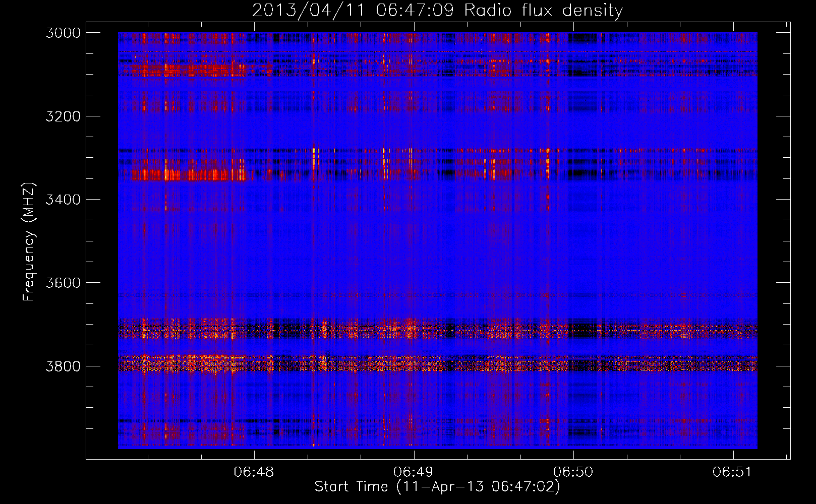Select the 3600 frequency tick label
This screenshot has height=504, width=816.
point(63,283)
